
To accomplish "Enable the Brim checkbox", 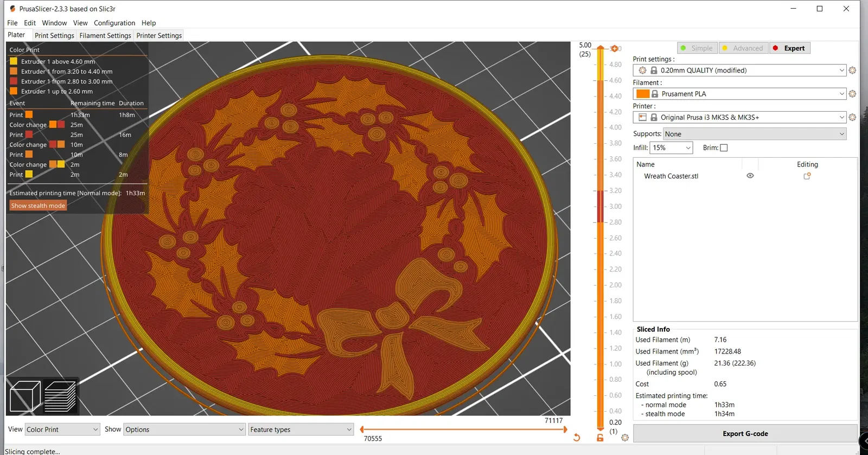I will click(x=724, y=148).
